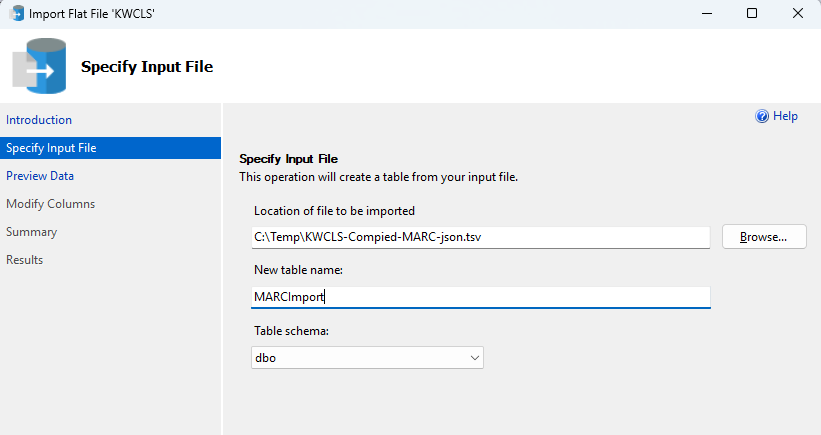Click the Import Flat File title bar icon
Image resolution: width=821 pixels, height=435 pixels.
click(17, 13)
